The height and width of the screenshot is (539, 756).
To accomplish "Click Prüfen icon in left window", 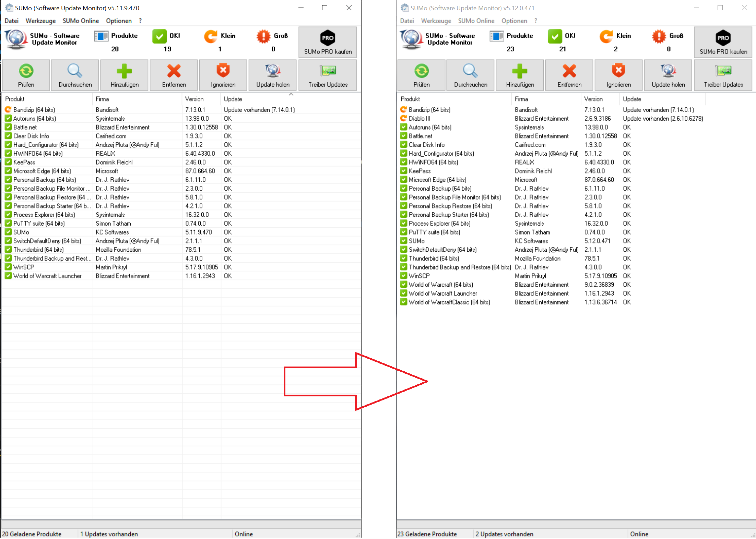I will [x=26, y=71].
